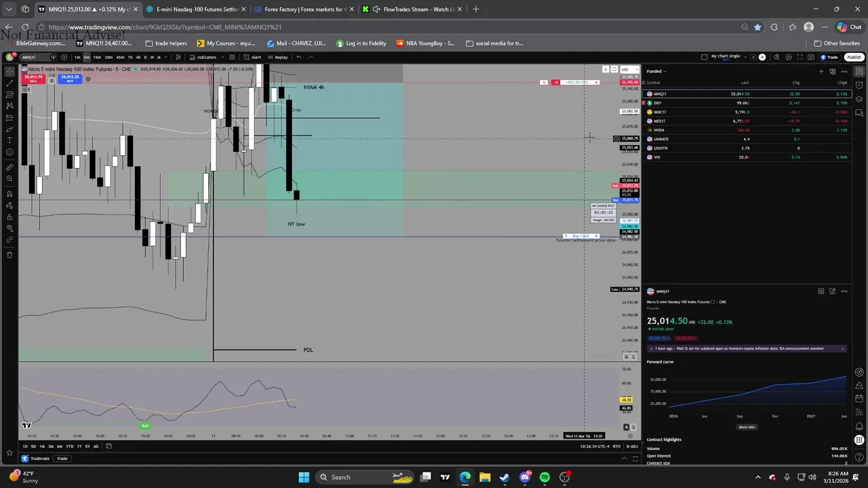
Task: Open the trade helpers bookmark folder
Action: click(166, 43)
